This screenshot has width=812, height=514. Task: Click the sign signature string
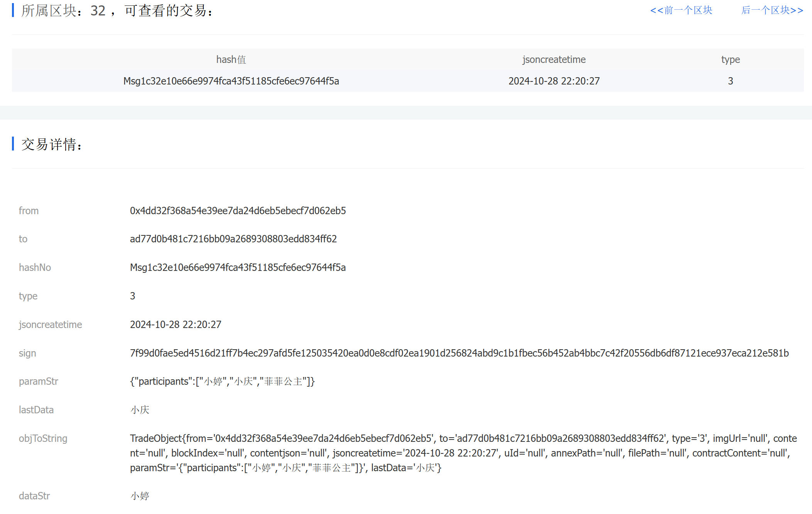pyautogui.click(x=459, y=353)
